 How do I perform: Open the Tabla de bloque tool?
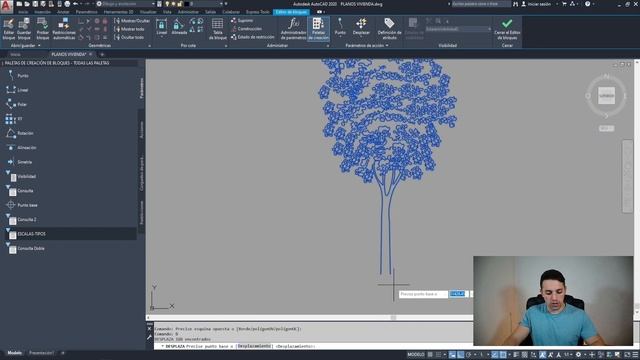218,29
